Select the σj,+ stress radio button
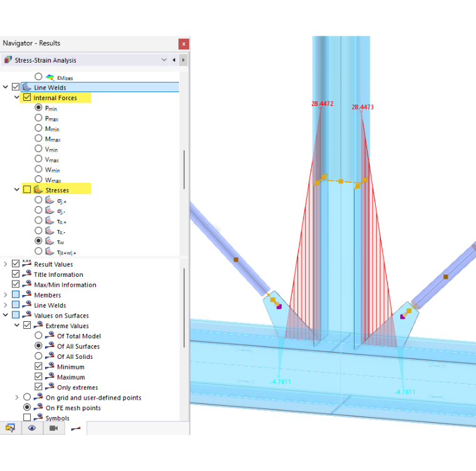The image size is (476, 471). point(38,200)
